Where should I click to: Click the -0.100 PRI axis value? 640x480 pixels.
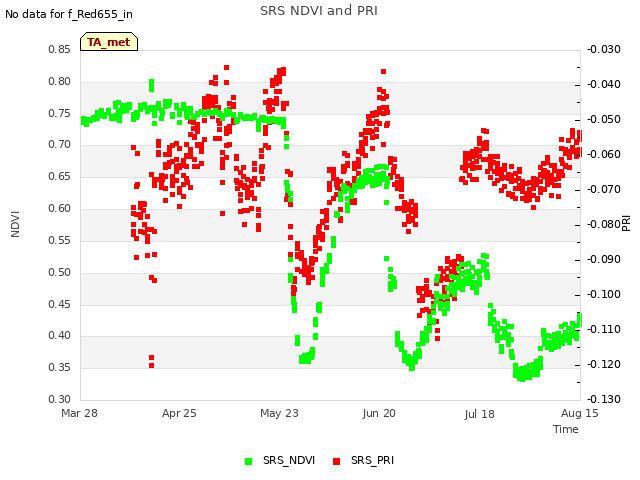click(604, 294)
